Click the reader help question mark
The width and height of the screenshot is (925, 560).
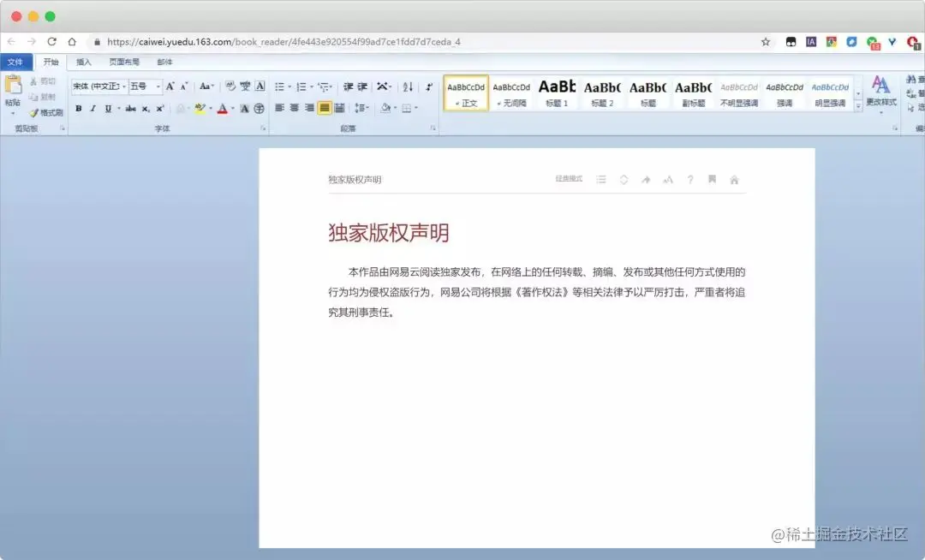[x=690, y=180]
